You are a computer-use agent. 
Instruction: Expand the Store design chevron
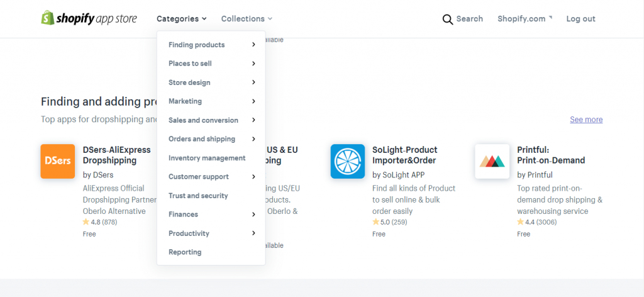[x=254, y=82]
